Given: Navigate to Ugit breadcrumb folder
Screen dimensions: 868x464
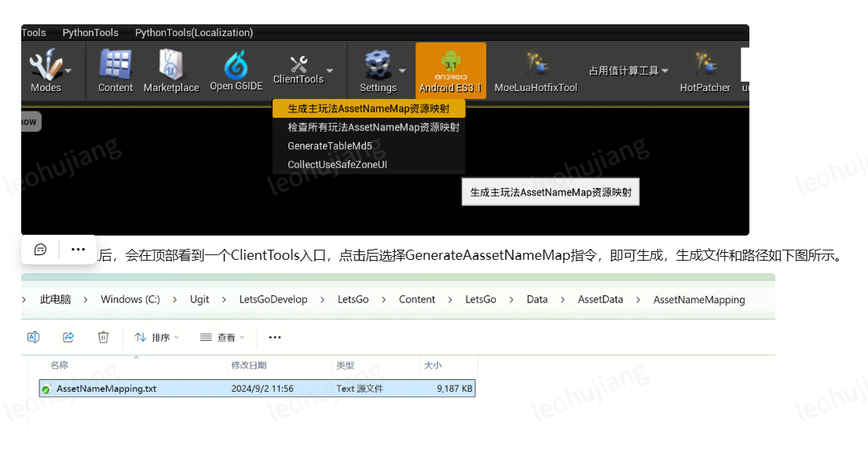Looking at the screenshot, I should tap(200, 299).
